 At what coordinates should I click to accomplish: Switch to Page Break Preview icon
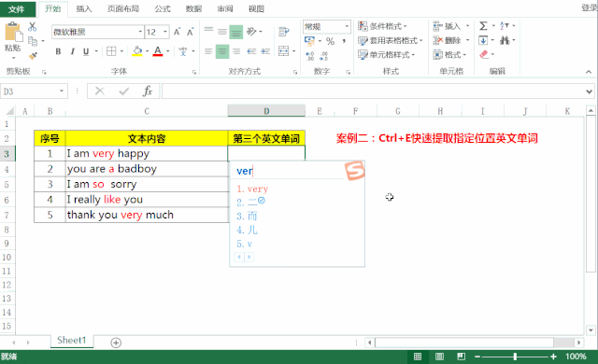pos(461,357)
